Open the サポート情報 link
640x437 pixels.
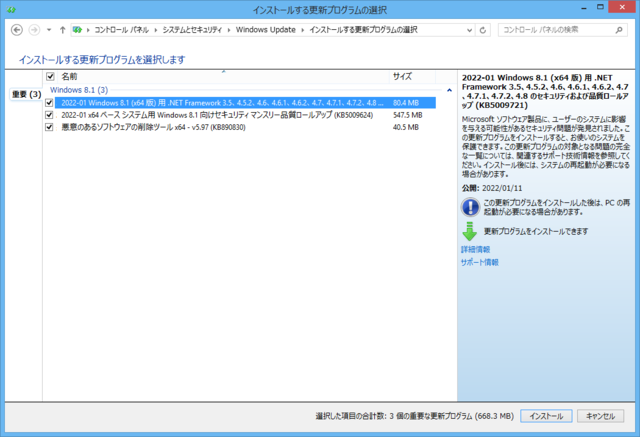pyautogui.click(x=480, y=262)
